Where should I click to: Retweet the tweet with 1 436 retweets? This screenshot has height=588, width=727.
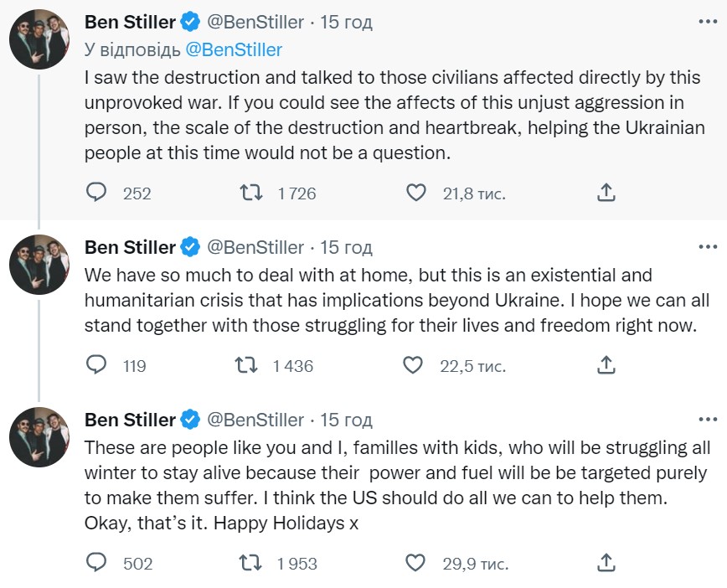click(x=246, y=365)
